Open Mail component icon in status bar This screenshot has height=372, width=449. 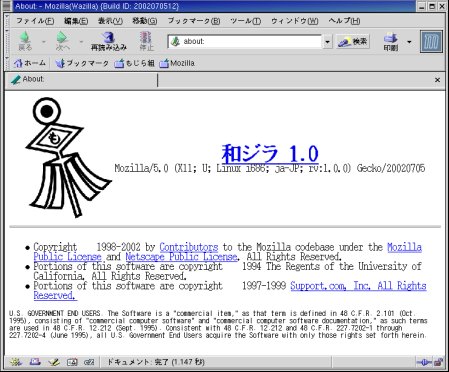[x=35, y=362]
